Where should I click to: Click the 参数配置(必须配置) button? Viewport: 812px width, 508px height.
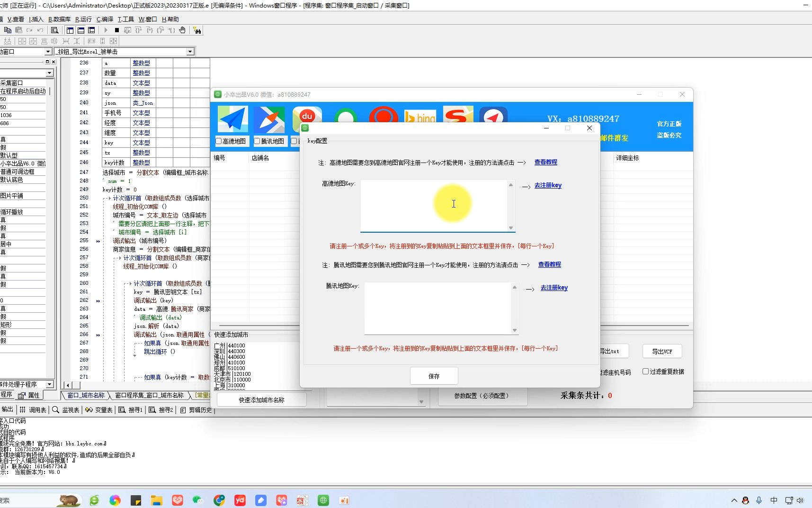tap(482, 396)
